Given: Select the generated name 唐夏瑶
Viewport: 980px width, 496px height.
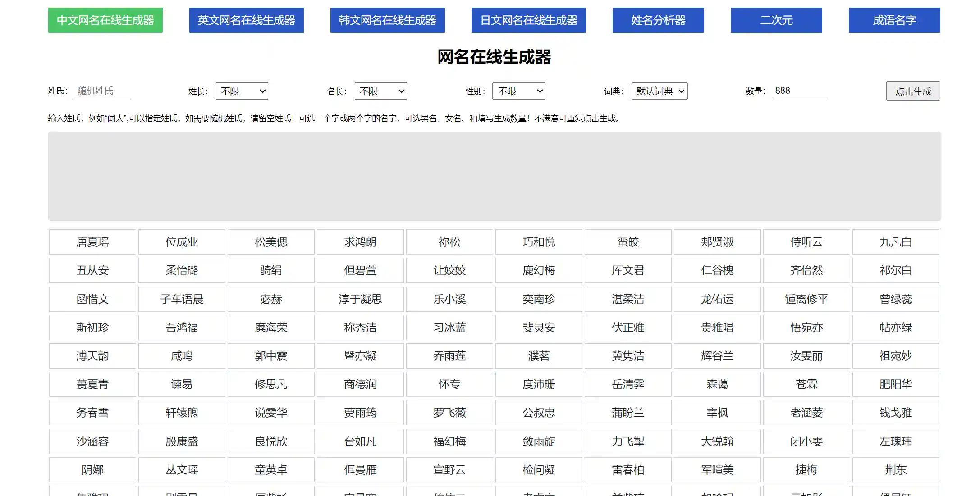Looking at the screenshot, I should click(92, 242).
